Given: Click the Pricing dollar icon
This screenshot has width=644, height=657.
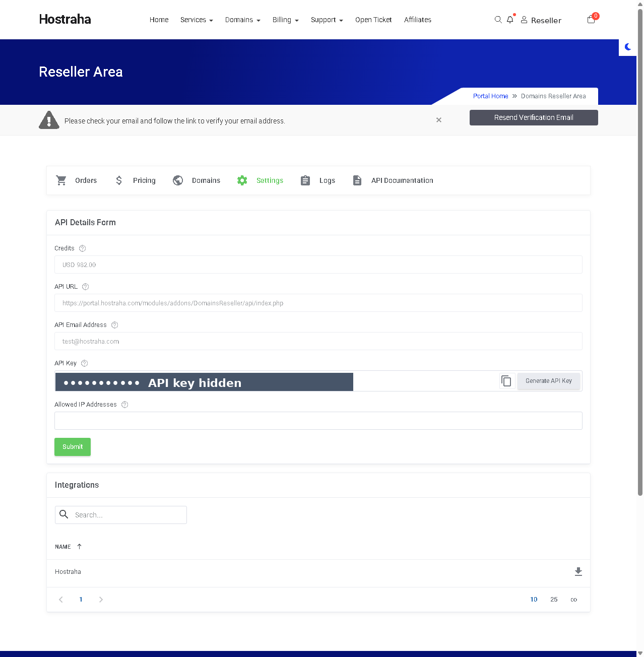Looking at the screenshot, I should [119, 180].
